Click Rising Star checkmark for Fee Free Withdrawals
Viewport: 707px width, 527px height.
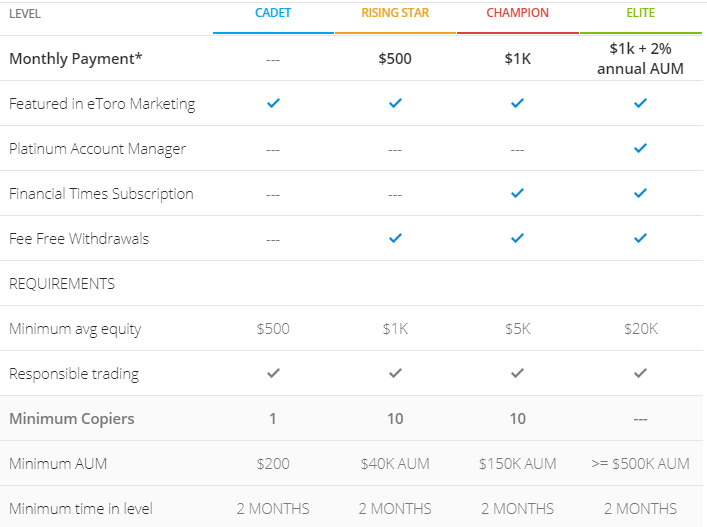click(x=395, y=238)
